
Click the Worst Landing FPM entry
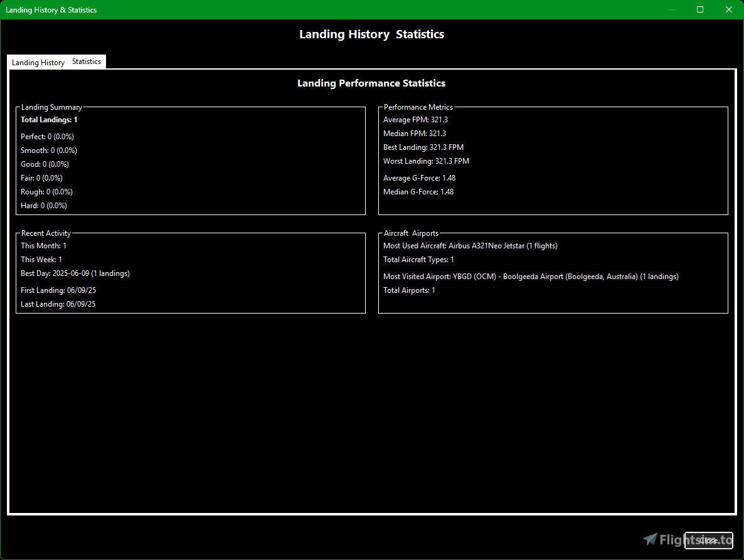pos(426,161)
